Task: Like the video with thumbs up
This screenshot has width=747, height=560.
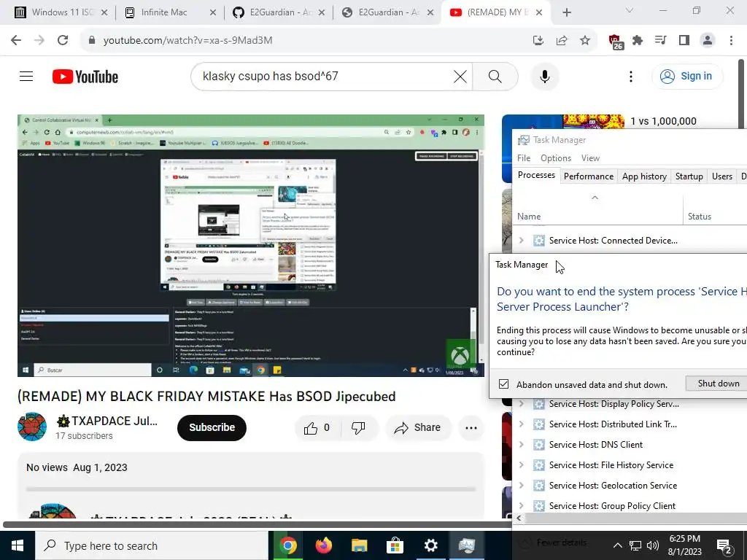Action: [x=317, y=427]
